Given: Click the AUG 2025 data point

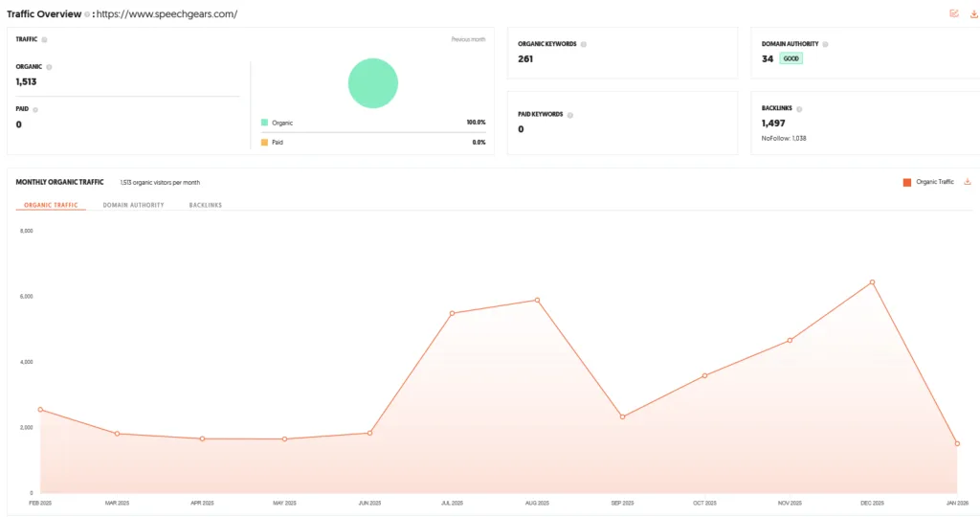Looking at the screenshot, I should 537,300.
